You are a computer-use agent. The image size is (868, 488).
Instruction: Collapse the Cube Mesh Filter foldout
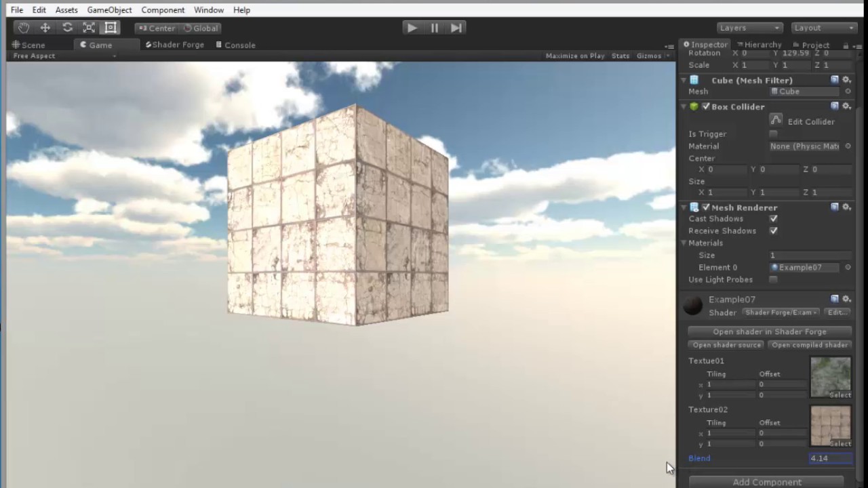[x=684, y=80]
